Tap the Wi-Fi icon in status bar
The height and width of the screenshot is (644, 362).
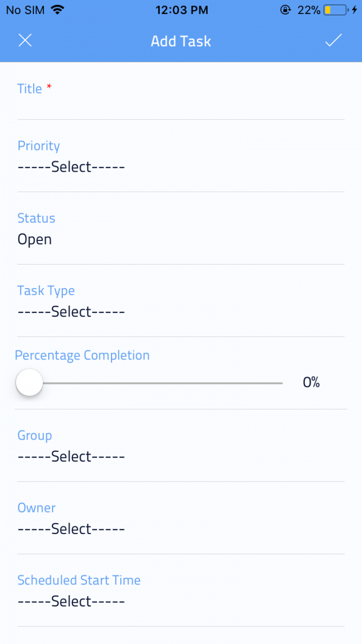point(57,10)
